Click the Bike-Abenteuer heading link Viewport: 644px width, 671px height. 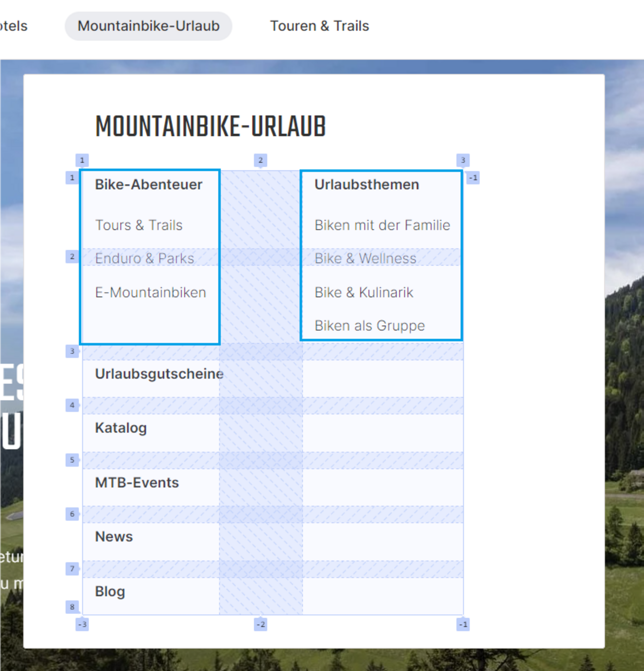tap(148, 184)
